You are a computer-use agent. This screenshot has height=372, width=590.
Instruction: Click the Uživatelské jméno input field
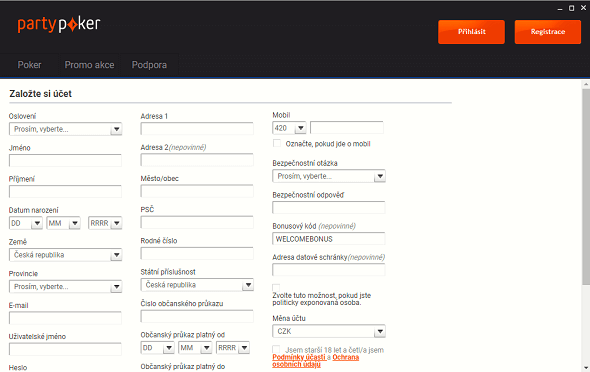pos(65,349)
